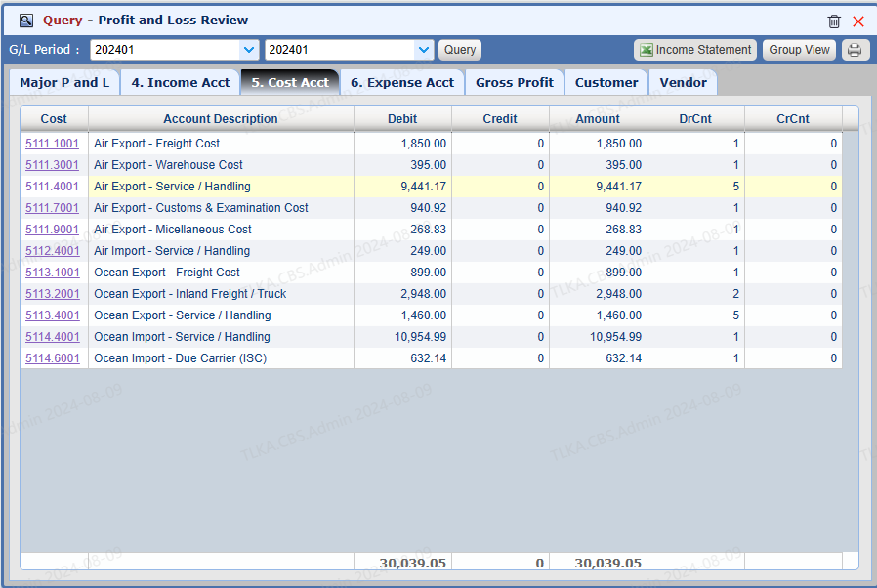This screenshot has width=877, height=588.
Task: Click the Excel icon on Income Statement
Action: 646,50
